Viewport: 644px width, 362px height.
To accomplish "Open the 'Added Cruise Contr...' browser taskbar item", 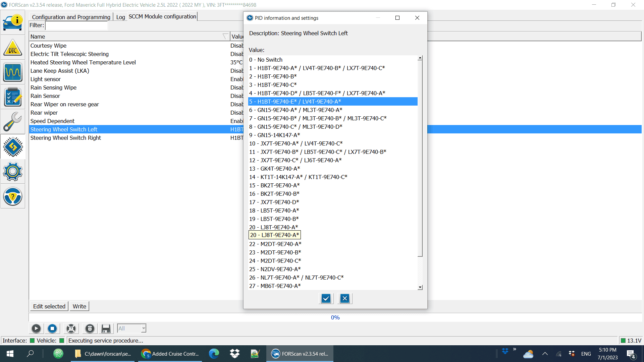I will click(170, 354).
